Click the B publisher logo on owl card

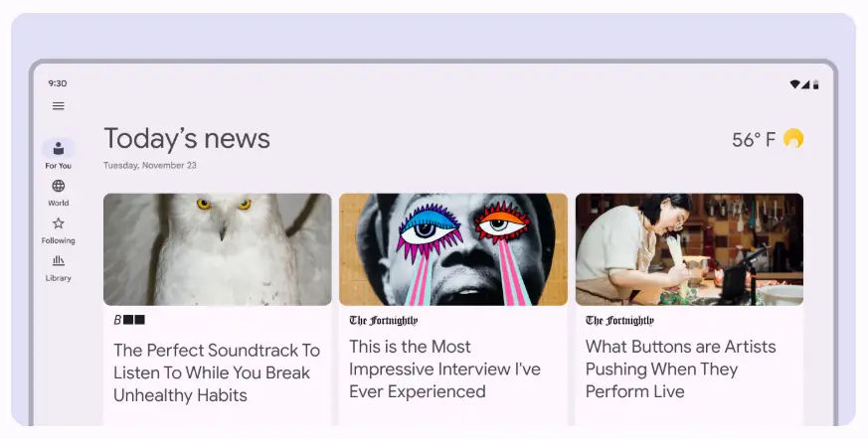129,320
